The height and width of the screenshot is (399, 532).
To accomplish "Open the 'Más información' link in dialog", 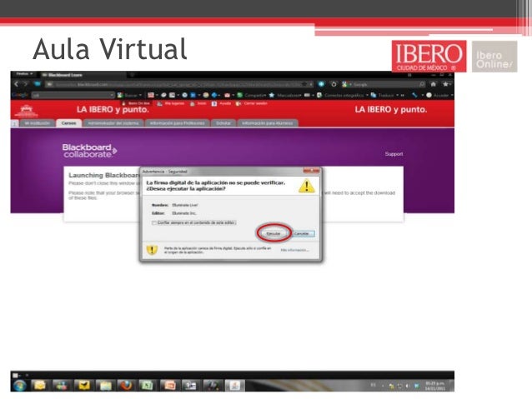I will coord(294,250).
